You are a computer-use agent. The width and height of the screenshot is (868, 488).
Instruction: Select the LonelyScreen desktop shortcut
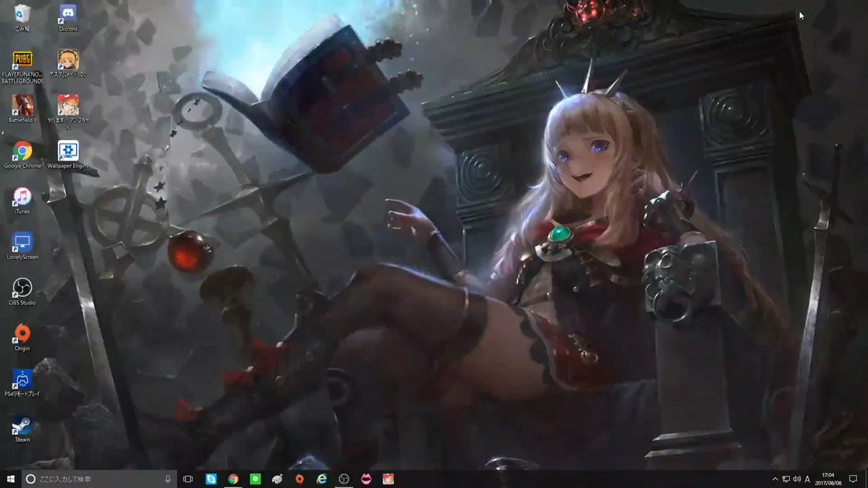(22, 246)
